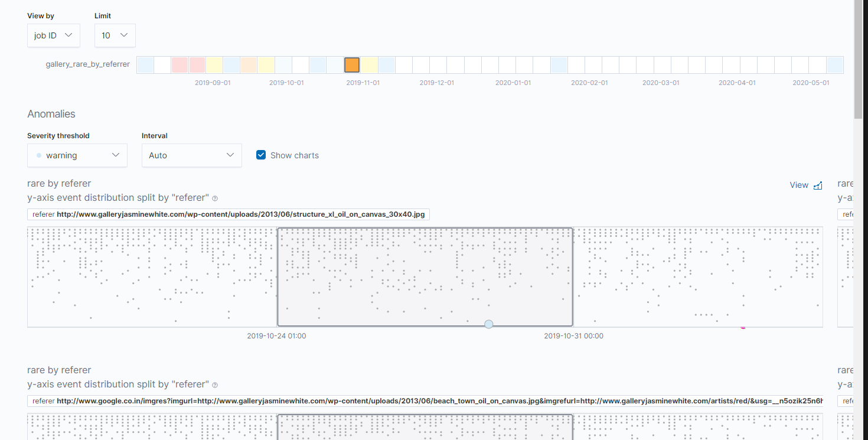Click the Anomalies section heading

(x=51, y=114)
